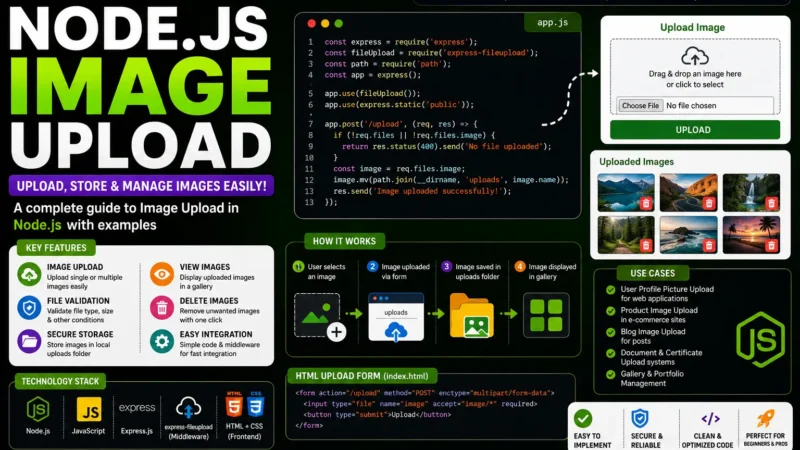Viewport: 800px width, 450px height.
Task: Click the 'Upload Image' panel heading
Action: click(692, 28)
